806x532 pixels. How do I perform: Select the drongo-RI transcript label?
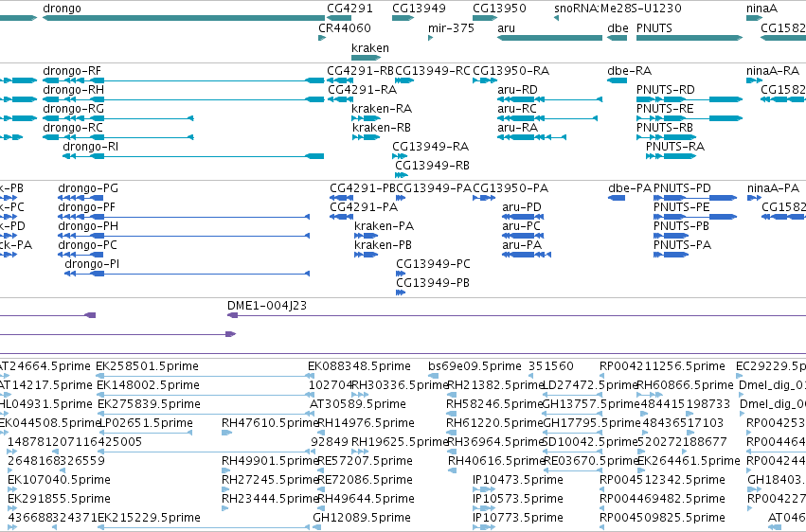coord(91,147)
